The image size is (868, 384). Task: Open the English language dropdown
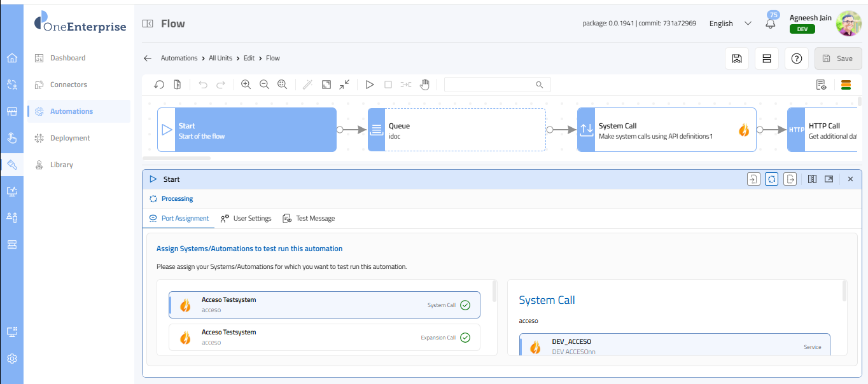pyautogui.click(x=730, y=24)
